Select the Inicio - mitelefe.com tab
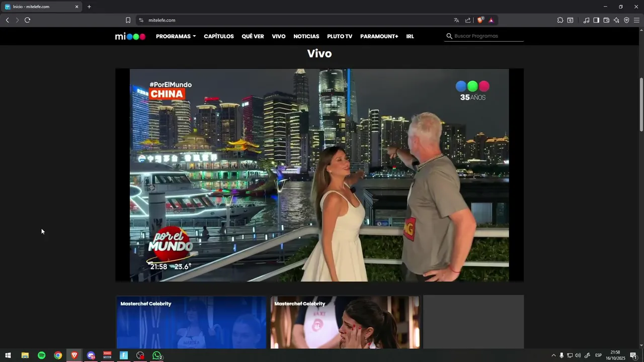The height and width of the screenshot is (362, 644). 41,7
